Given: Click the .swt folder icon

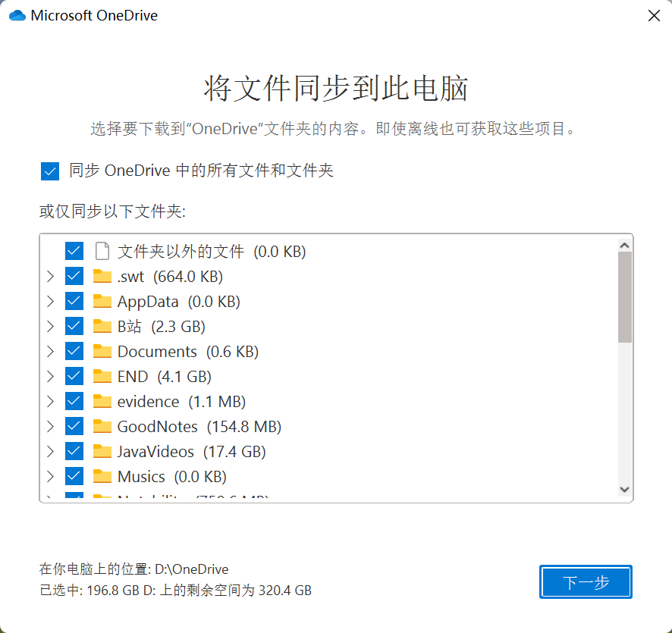Looking at the screenshot, I should [x=102, y=276].
